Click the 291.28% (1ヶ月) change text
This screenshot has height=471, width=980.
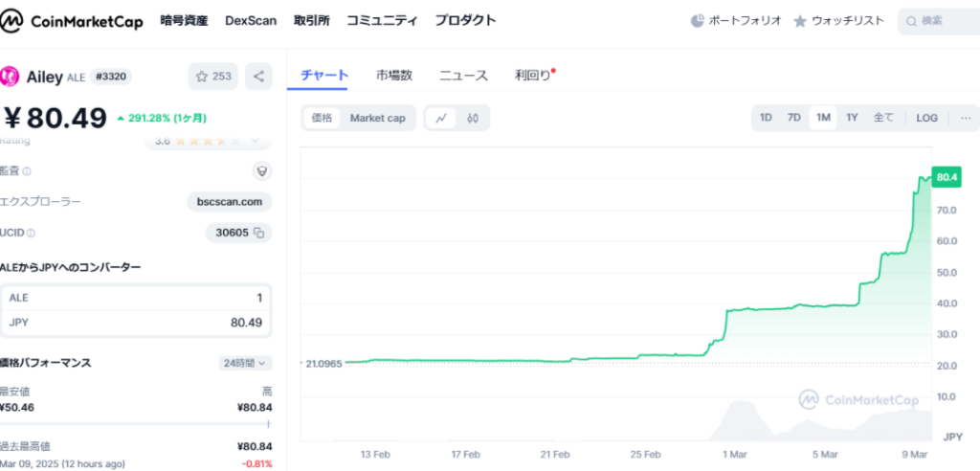coord(166,118)
